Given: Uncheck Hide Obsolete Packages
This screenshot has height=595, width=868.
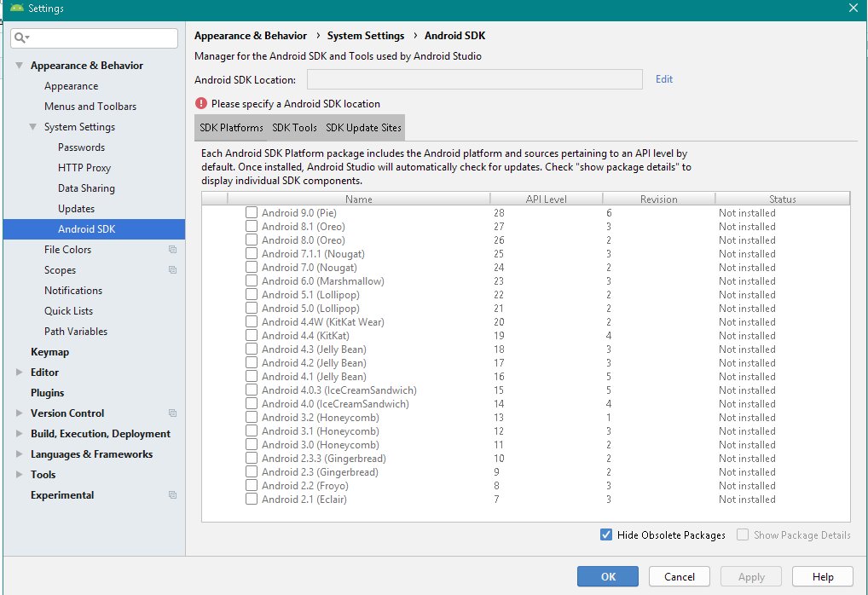Looking at the screenshot, I should pos(606,534).
